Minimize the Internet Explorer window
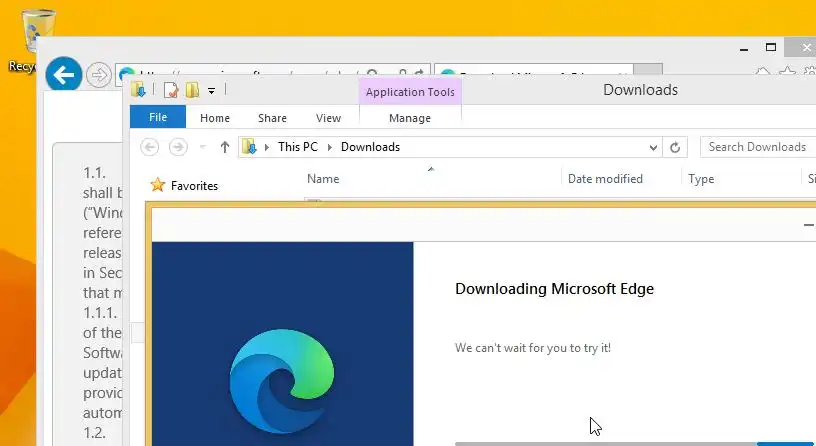The image size is (816, 446). [x=744, y=48]
